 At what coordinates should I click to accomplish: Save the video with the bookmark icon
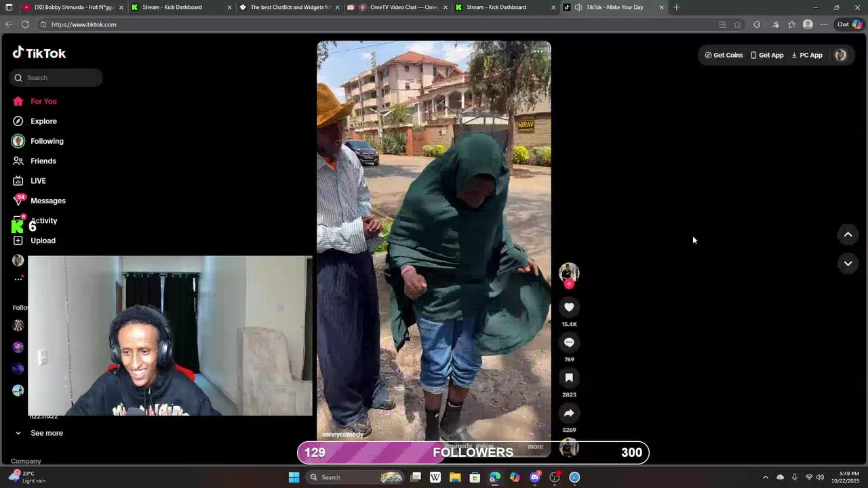(569, 378)
